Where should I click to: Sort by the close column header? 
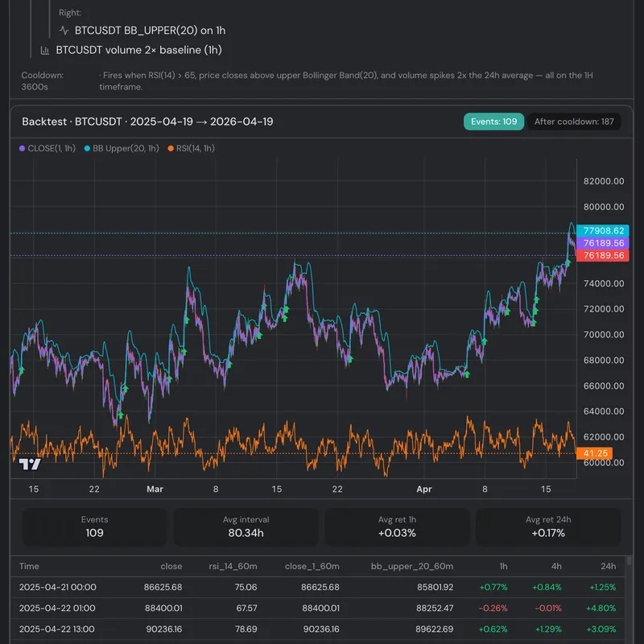click(x=171, y=566)
